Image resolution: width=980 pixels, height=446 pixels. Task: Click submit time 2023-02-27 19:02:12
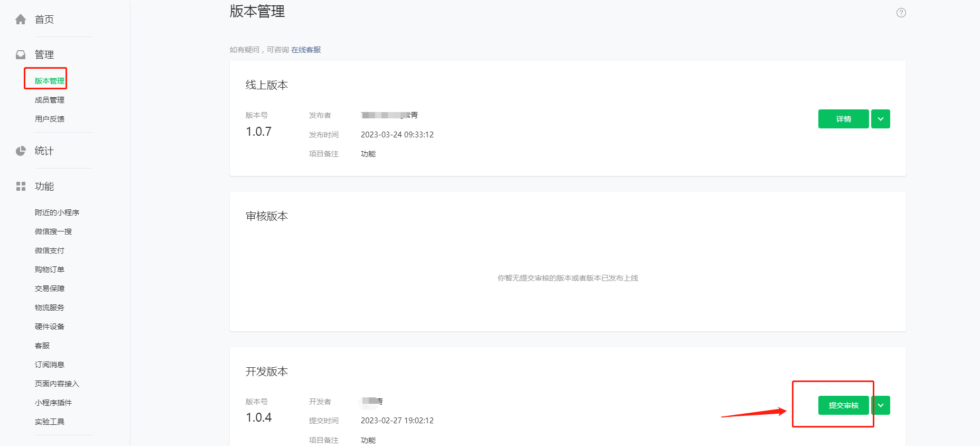pos(397,421)
